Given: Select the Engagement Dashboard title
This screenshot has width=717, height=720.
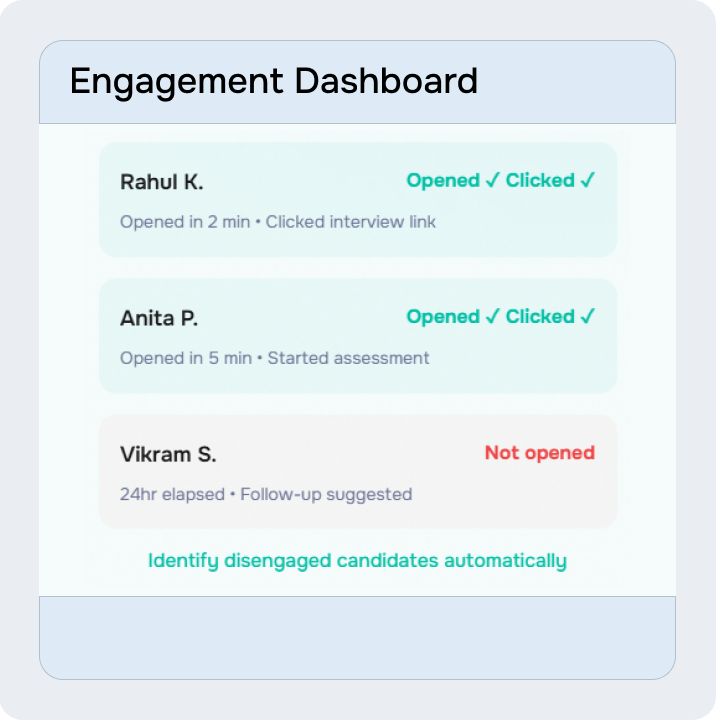Looking at the screenshot, I should 273,81.
